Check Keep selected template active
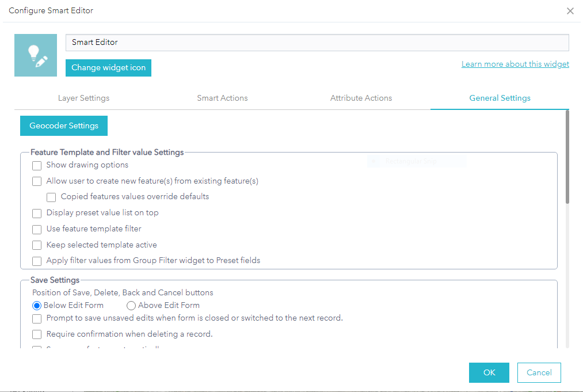This screenshot has height=392, width=583. [x=37, y=245]
